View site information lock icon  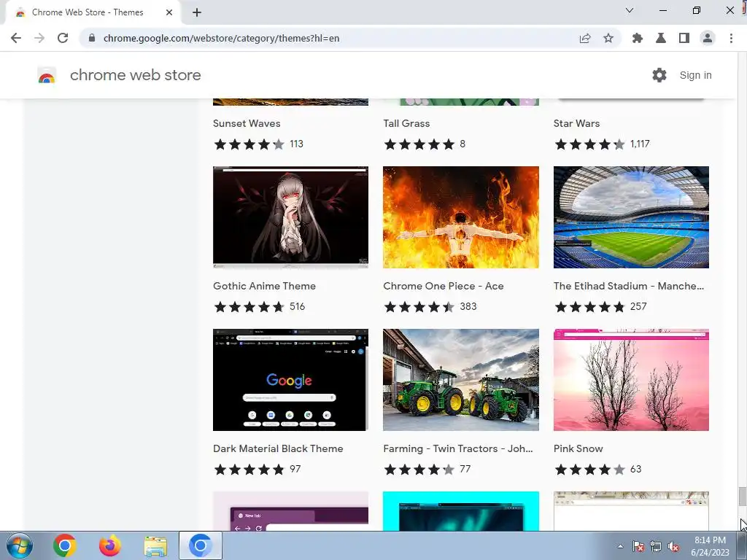click(x=92, y=38)
